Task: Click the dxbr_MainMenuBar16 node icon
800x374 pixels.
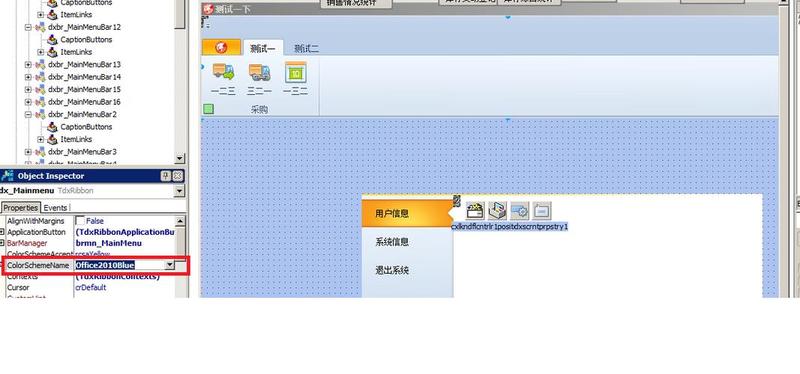Action: click(x=40, y=102)
